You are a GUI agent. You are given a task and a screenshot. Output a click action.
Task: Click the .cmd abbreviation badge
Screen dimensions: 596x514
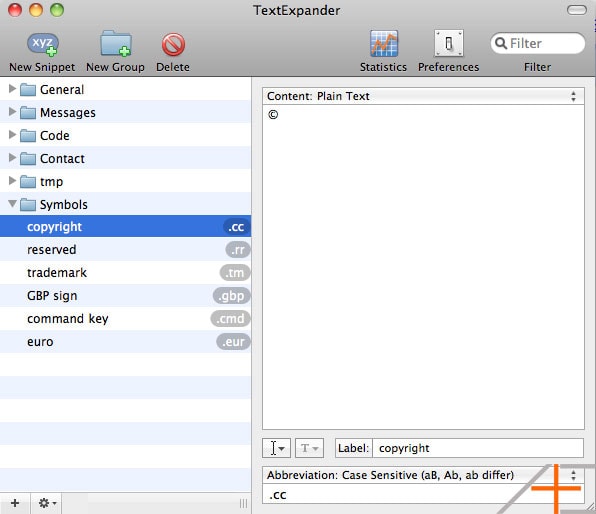tap(230, 319)
